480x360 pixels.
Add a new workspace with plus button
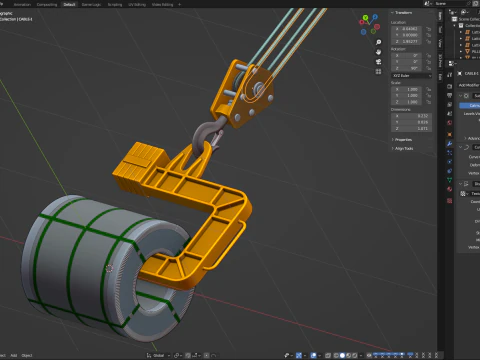(179, 5)
